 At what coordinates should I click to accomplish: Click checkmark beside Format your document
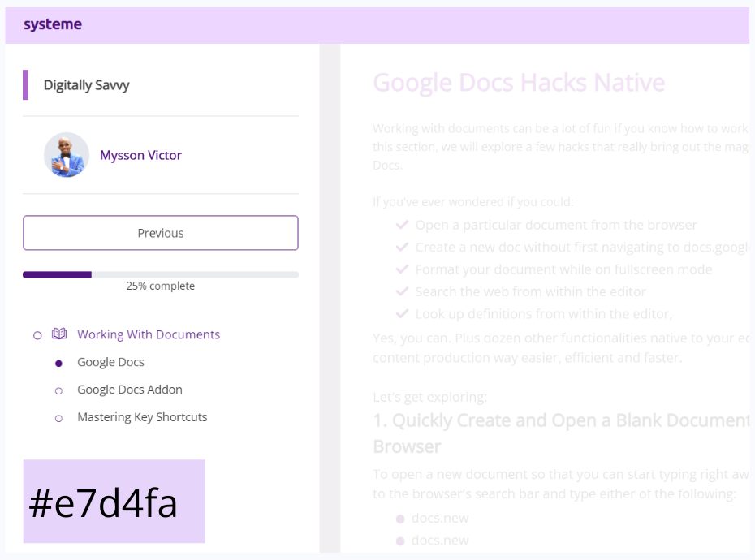point(402,269)
